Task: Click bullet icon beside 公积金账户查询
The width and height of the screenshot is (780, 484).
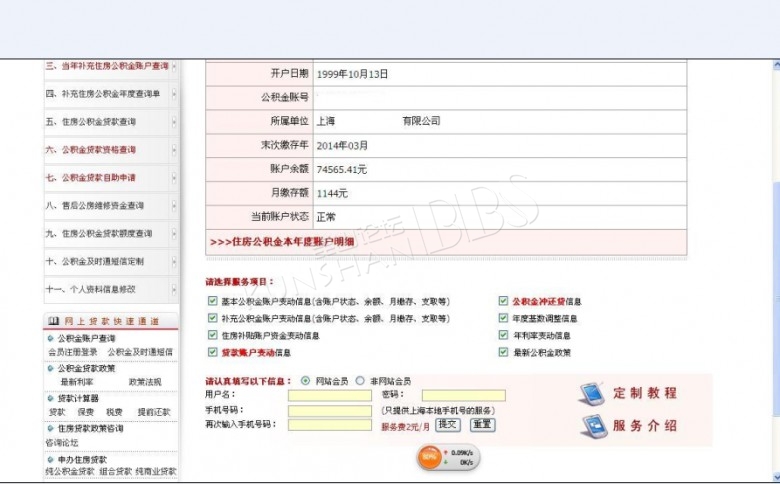Action: (x=49, y=338)
